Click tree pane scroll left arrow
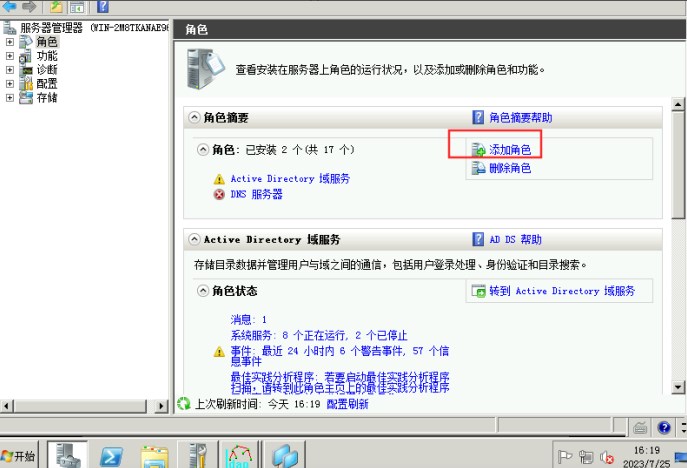Viewport: 687px width, 468px height. (6, 406)
